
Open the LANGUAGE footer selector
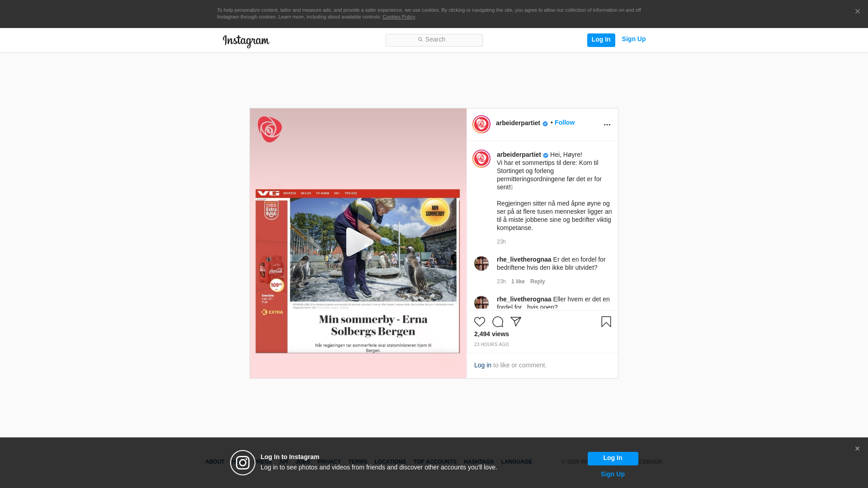[517, 462]
